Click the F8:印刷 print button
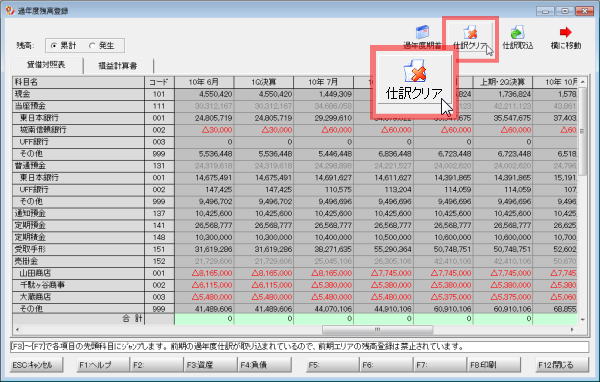 (x=494, y=365)
